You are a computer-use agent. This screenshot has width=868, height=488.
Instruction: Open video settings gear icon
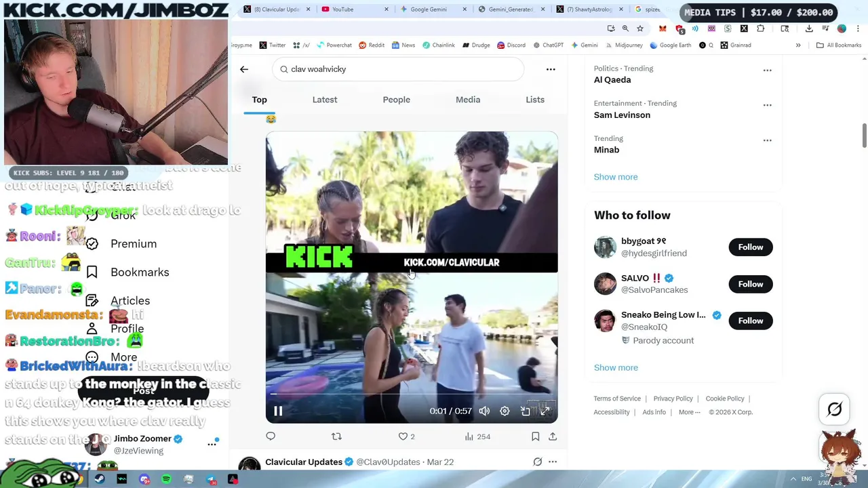point(505,411)
